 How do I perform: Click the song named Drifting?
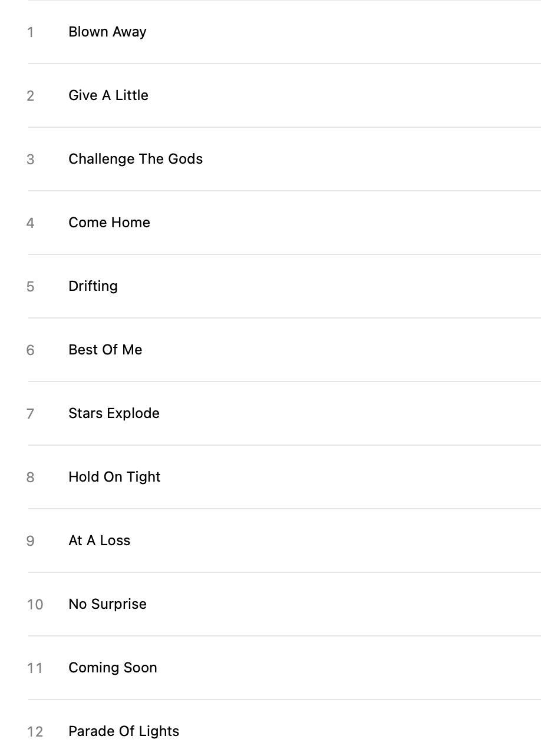tap(93, 286)
